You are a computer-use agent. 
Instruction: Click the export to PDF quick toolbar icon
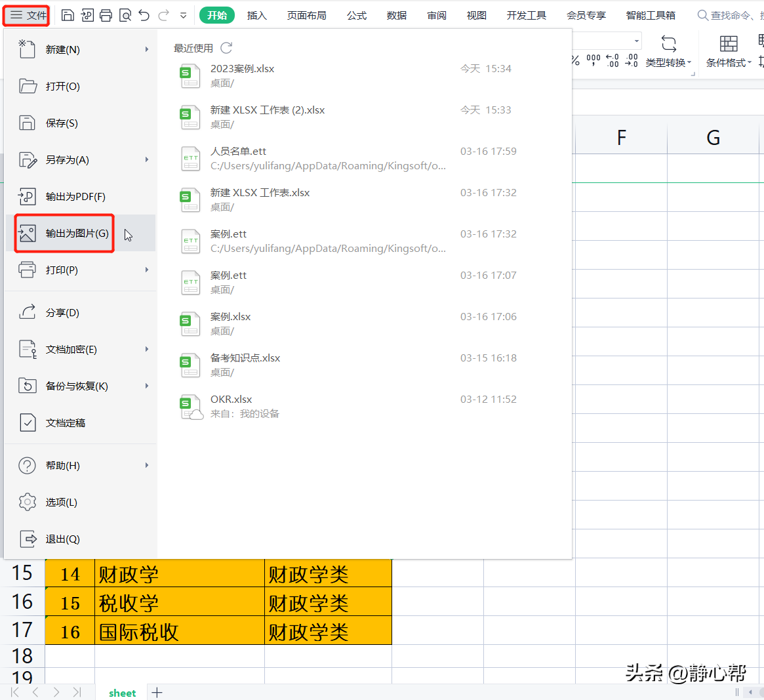(87, 16)
